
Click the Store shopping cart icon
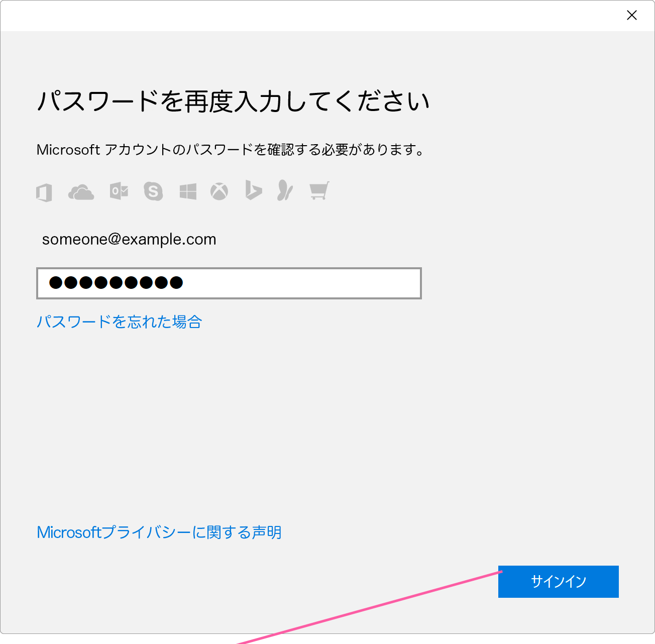pos(319,191)
